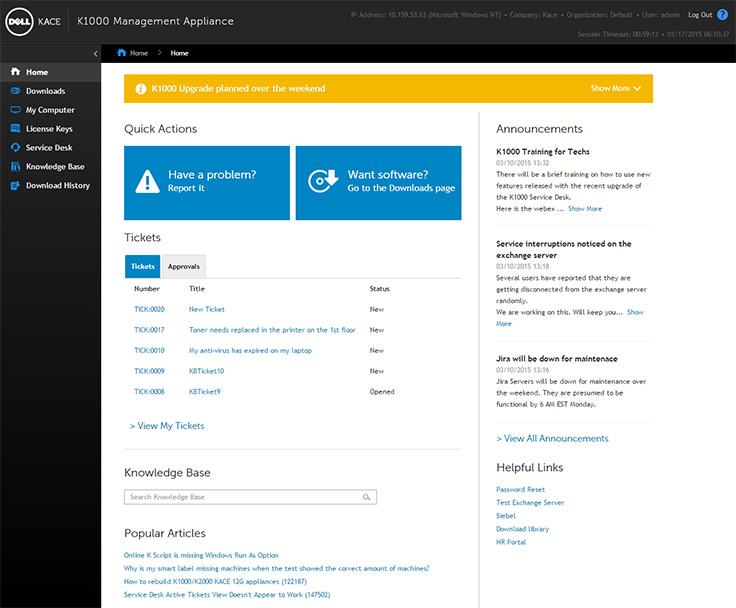Open Download History in the sidebar menu
Screen dimensions: 736x608
tap(50, 185)
